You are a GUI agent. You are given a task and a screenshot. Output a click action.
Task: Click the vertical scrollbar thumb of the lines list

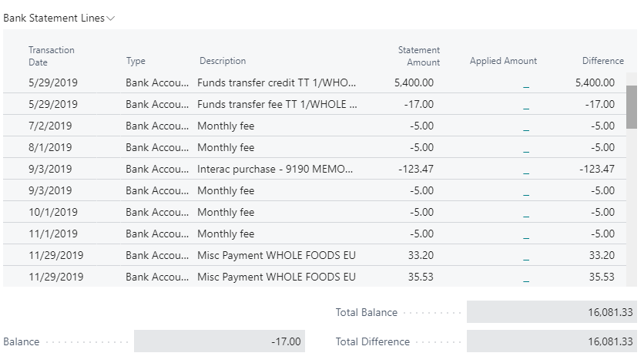pos(631,107)
